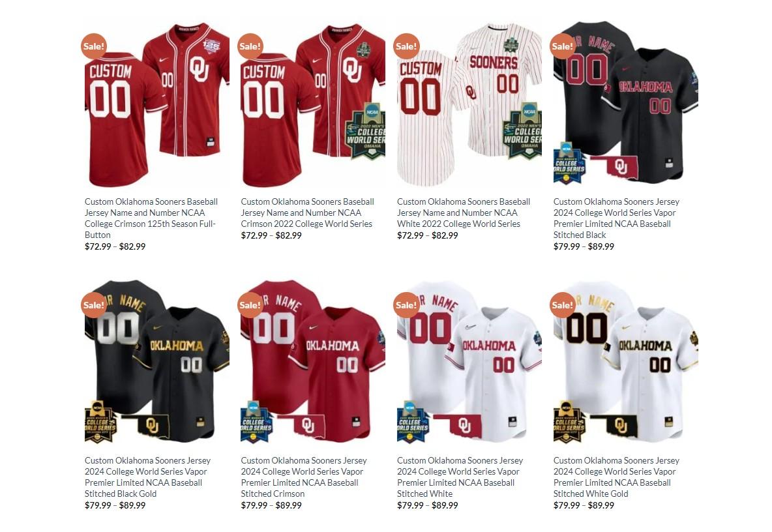Open Stitched White Gold jersey image

point(626,361)
